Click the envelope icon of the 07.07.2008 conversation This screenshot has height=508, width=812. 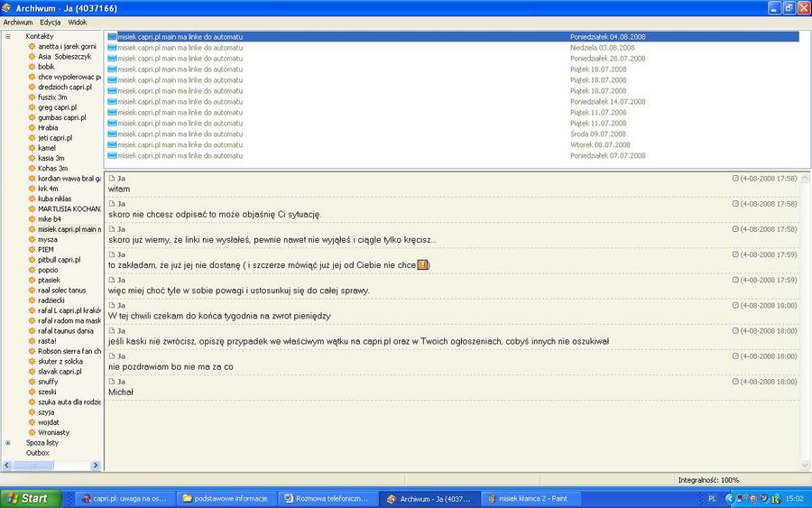tap(112, 156)
